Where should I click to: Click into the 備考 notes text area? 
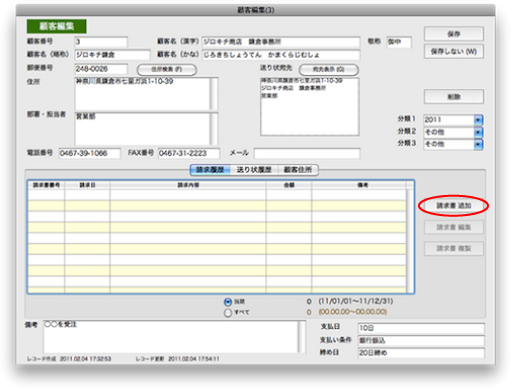coord(171,336)
